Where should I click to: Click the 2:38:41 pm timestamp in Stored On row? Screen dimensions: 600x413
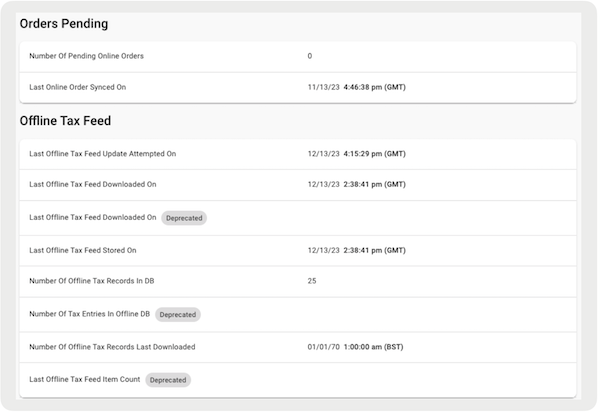[x=357, y=250]
